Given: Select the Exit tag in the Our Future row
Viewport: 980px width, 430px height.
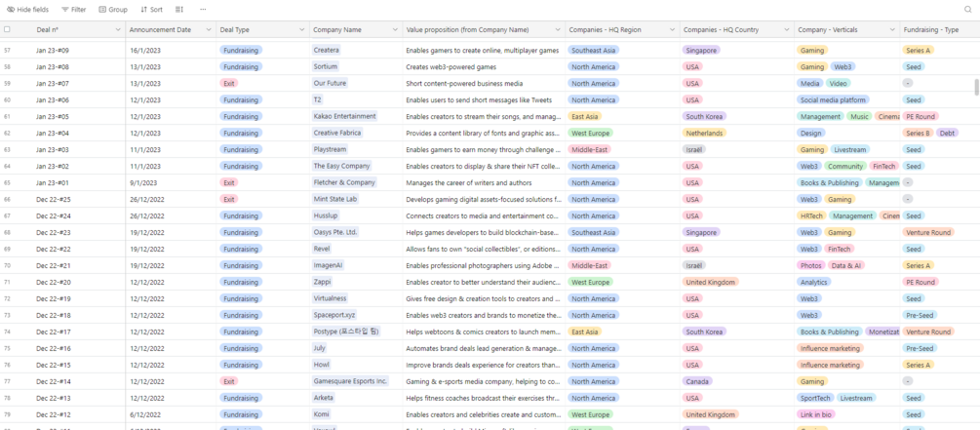Looking at the screenshot, I should pyautogui.click(x=229, y=83).
